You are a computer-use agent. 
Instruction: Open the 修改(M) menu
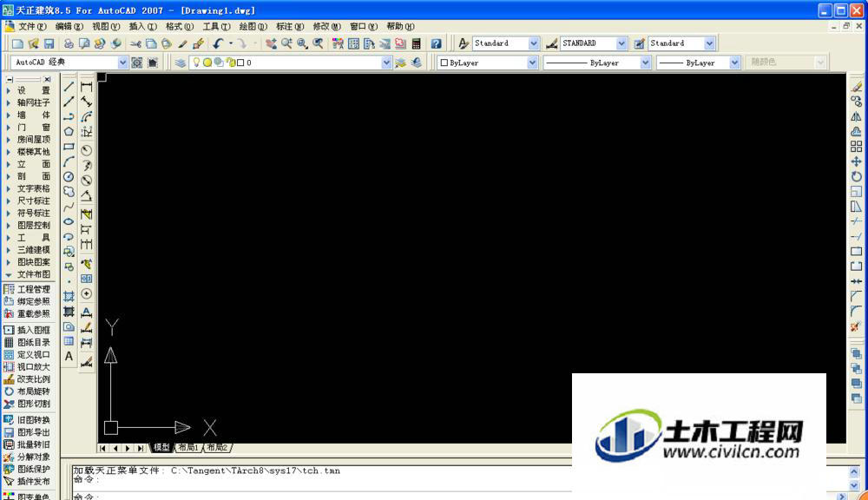(326, 26)
